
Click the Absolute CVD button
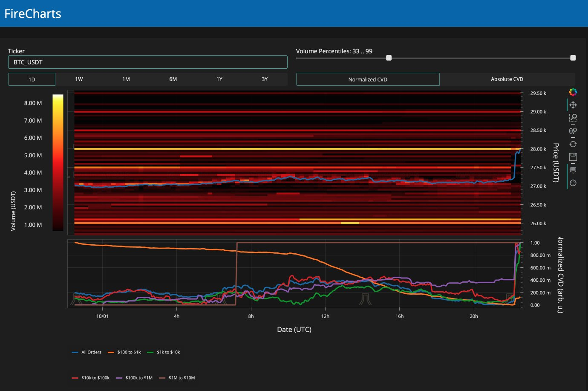[507, 79]
